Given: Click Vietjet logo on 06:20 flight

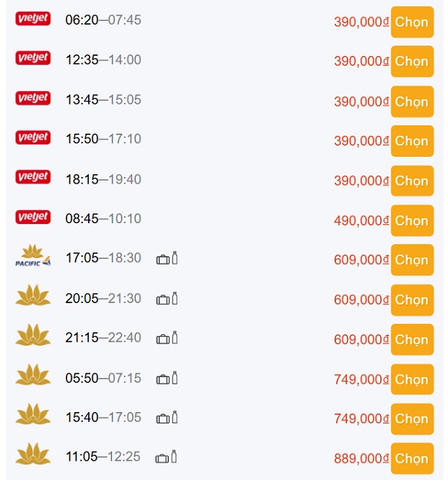Looking at the screenshot, I should point(33,19).
